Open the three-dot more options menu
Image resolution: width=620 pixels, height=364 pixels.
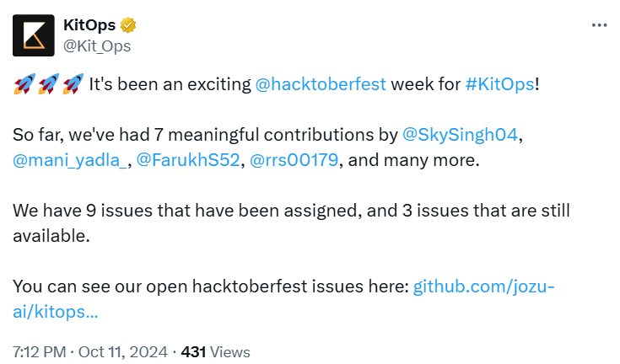599,25
